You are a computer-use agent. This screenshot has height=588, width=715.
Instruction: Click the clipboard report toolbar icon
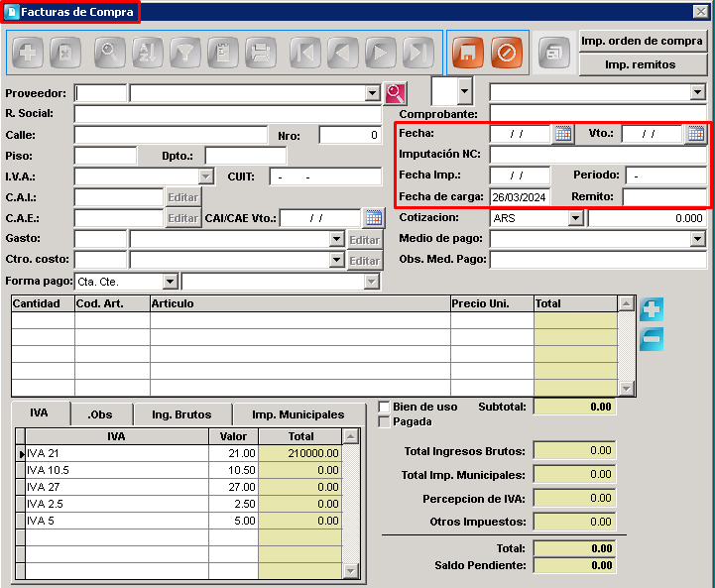[x=223, y=53]
